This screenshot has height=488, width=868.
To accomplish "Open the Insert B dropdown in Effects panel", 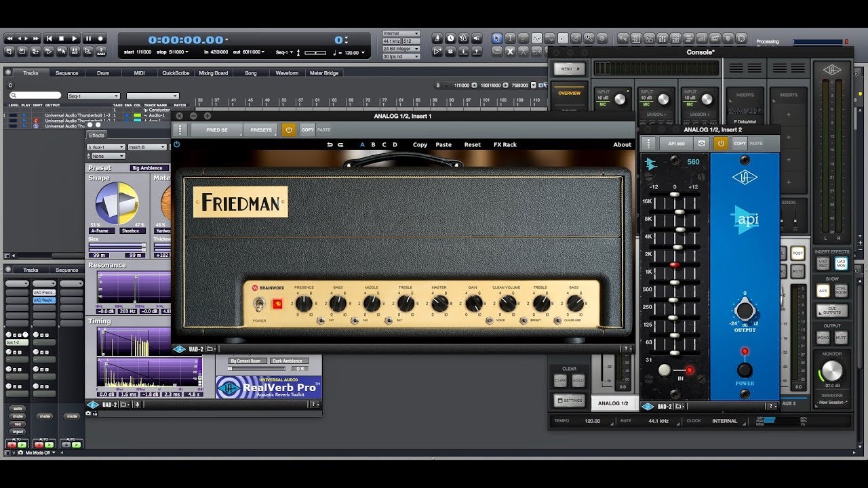I will 147,147.
